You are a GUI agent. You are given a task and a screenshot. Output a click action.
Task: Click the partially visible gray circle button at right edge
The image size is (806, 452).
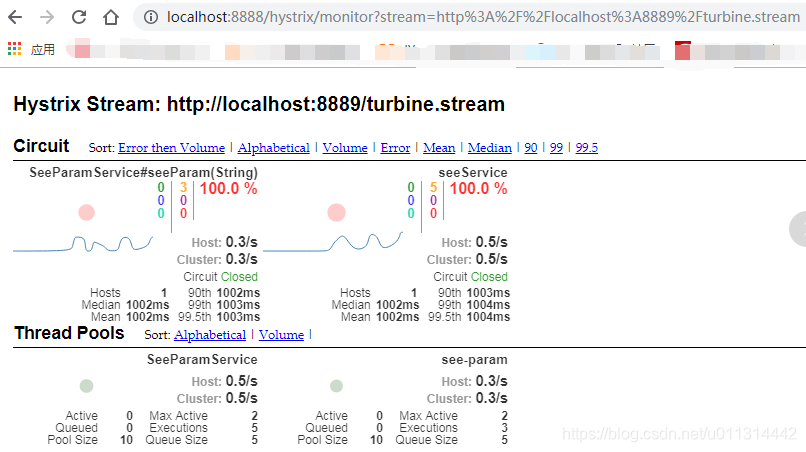pyautogui.click(x=798, y=229)
